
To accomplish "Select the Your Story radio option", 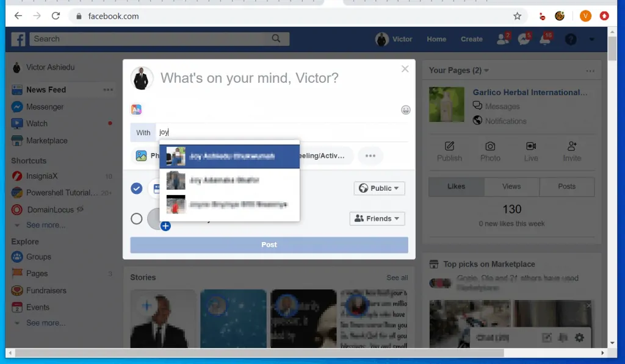I will pos(136,219).
